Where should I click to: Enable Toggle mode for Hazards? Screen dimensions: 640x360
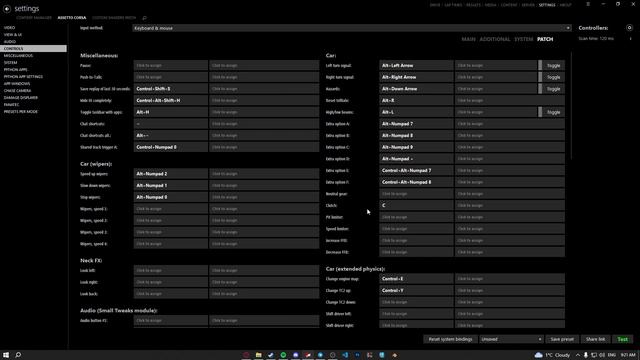(551, 89)
